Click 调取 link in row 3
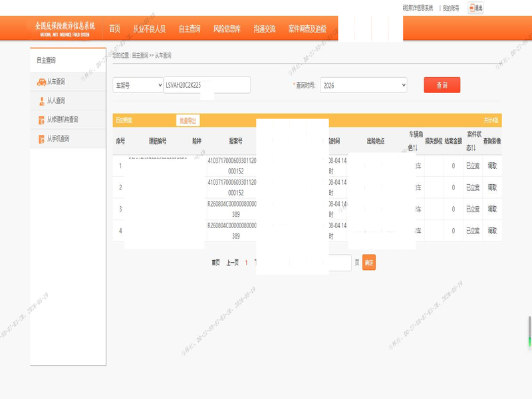The height and width of the screenshot is (399, 532). point(492,209)
